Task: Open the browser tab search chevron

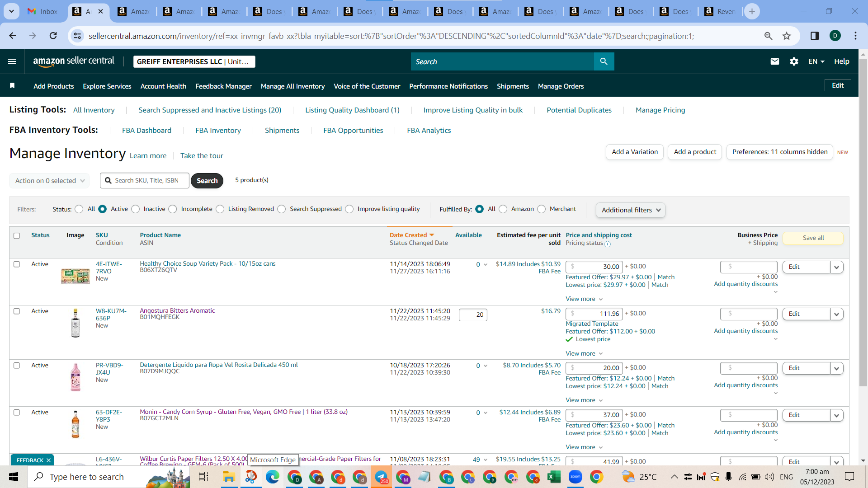Action: [11, 11]
